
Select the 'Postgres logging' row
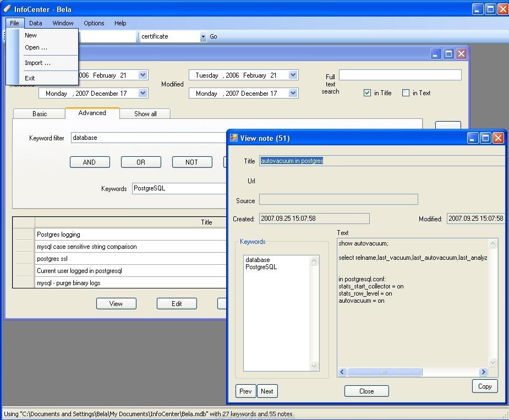click(x=130, y=234)
